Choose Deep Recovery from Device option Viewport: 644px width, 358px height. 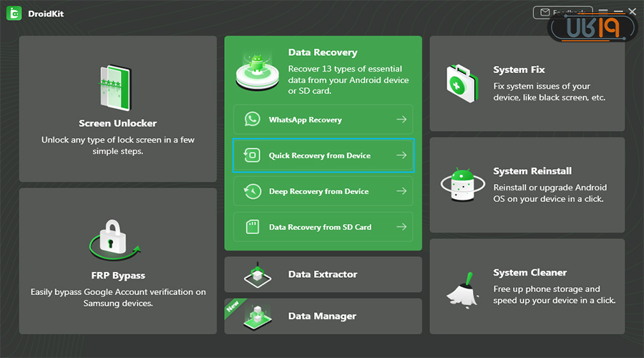318,191
